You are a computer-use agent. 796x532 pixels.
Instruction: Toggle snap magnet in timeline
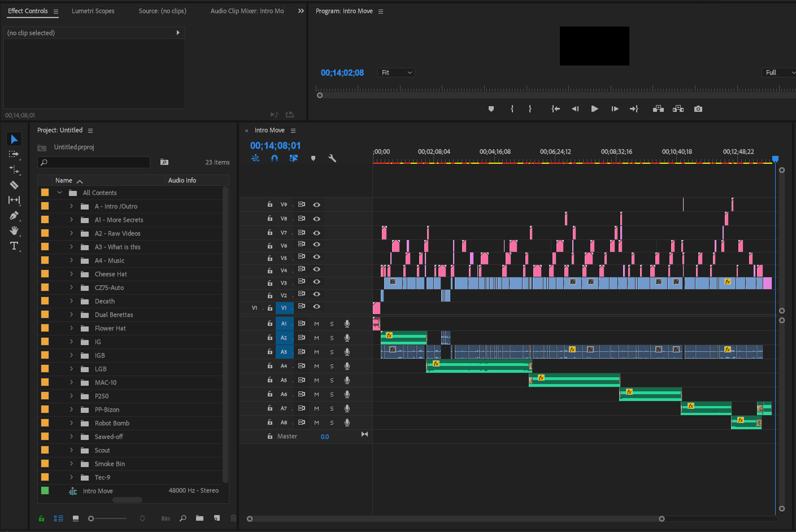tap(275, 159)
